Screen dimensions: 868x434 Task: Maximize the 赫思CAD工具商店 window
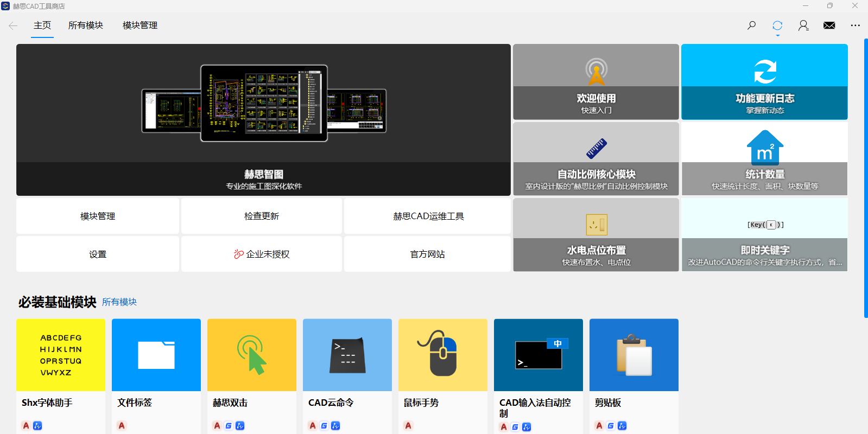point(830,6)
